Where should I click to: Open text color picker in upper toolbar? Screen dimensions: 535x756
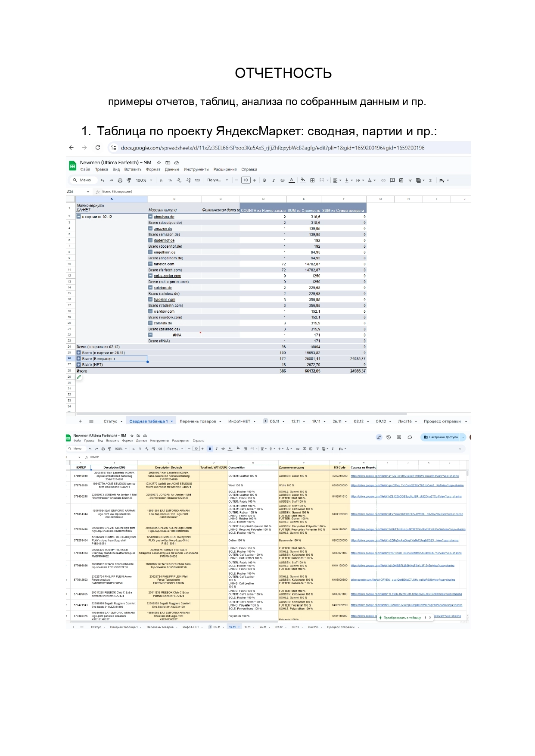(292, 180)
